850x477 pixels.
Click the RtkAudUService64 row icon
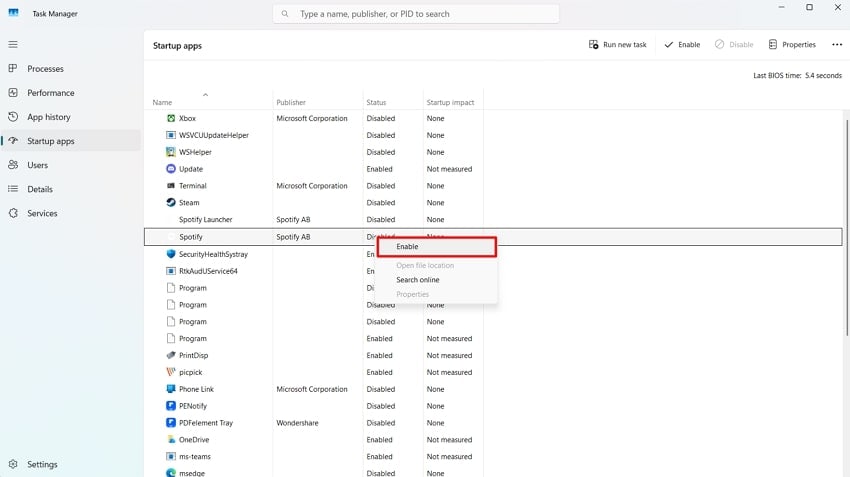(x=171, y=270)
